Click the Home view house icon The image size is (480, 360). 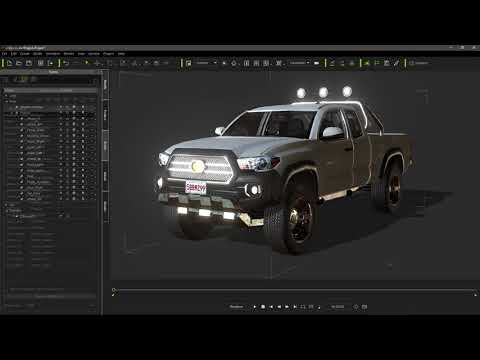tap(234, 63)
